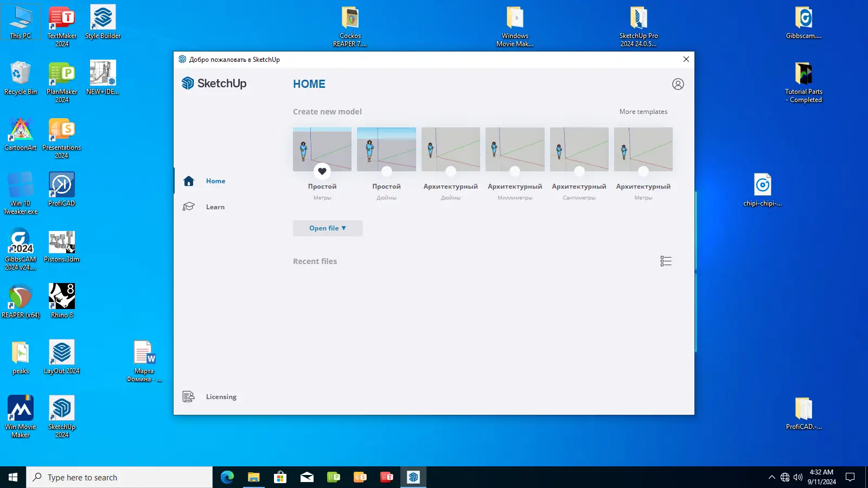Choose the Архитектурный Сантиметры template thumbnail
868x488 pixels.
point(579,149)
